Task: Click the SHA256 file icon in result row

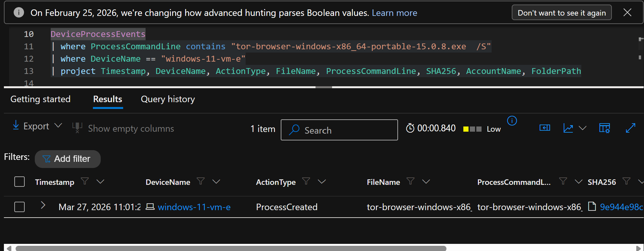Action: pyautogui.click(x=592, y=207)
